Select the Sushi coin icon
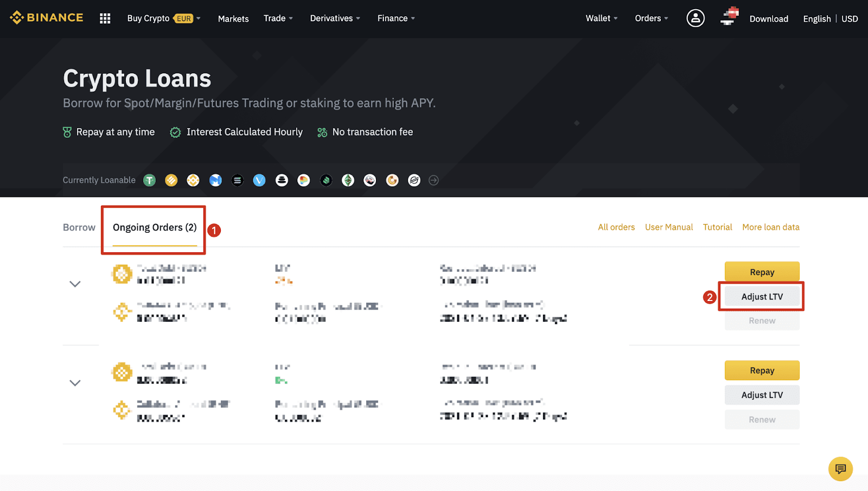 (370, 180)
